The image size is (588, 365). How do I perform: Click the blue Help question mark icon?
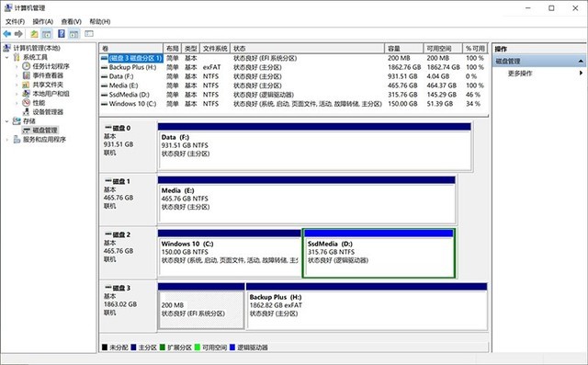point(62,34)
